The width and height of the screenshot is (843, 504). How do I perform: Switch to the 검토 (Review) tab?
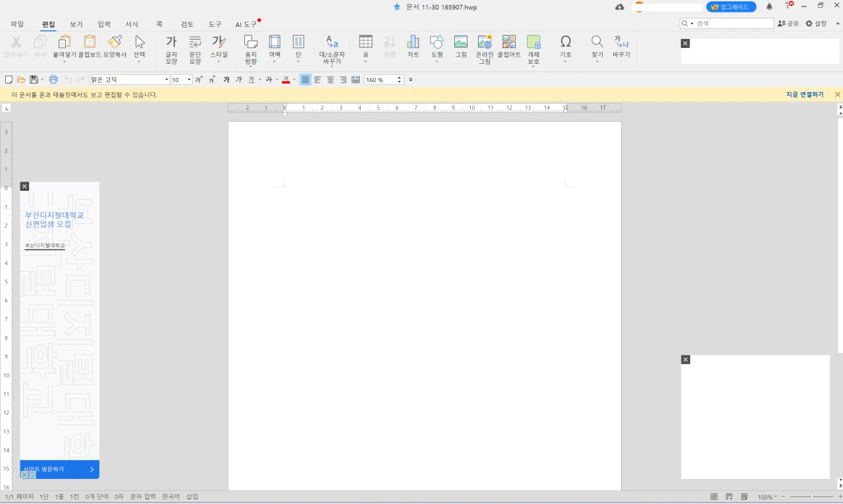[187, 24]
